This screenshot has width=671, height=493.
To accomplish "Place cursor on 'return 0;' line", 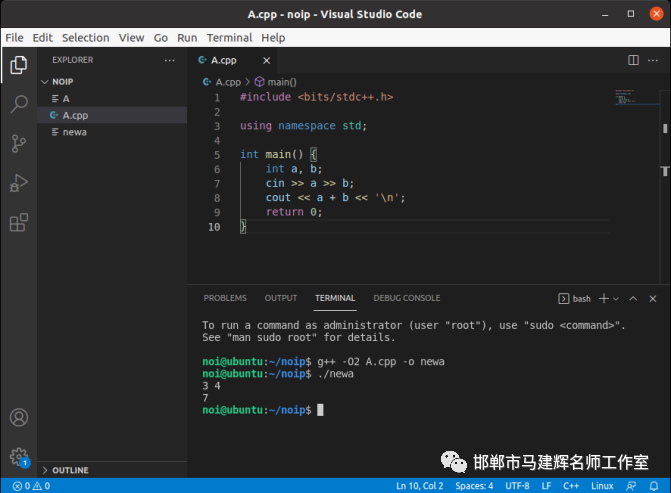I will 294,212.
